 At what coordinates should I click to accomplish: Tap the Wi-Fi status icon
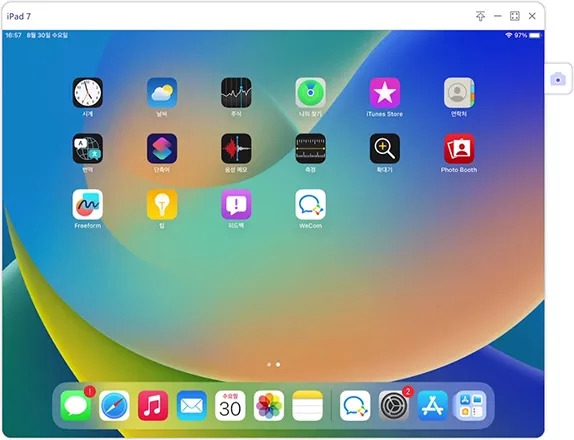click(x=508, y=35)
